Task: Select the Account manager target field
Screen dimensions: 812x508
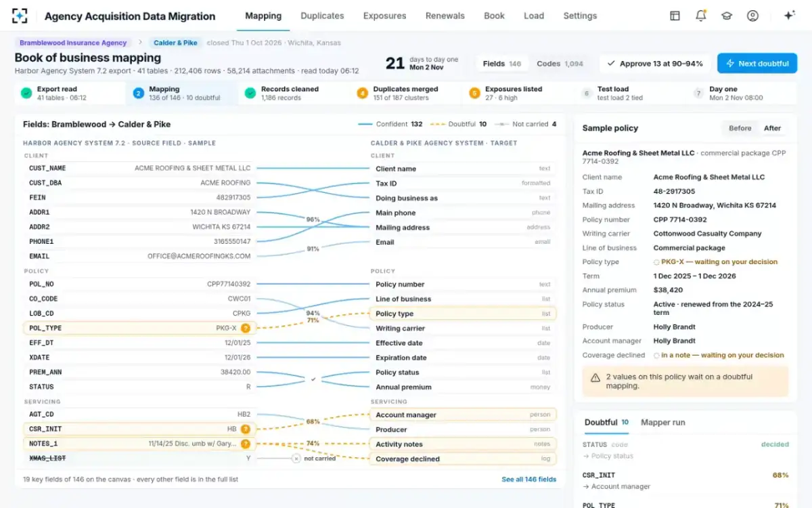Action: point(463,415)
